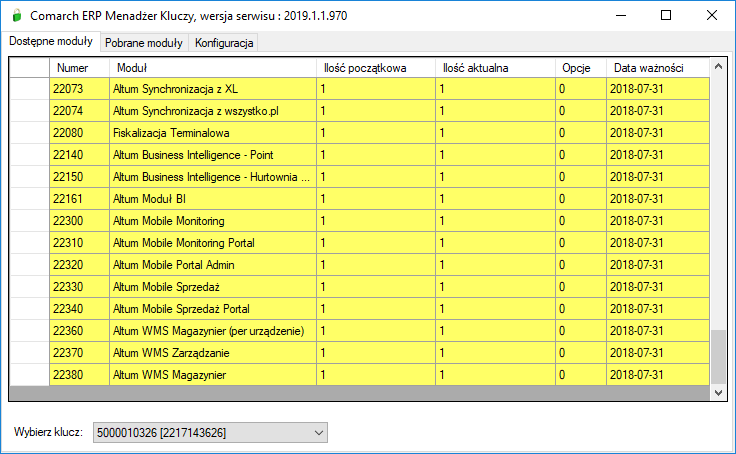Image resolution: width=736 pixels, height=454 pixels.
Task: Open the Wybierz klucz dropdown list
Action: click(210, 432)
